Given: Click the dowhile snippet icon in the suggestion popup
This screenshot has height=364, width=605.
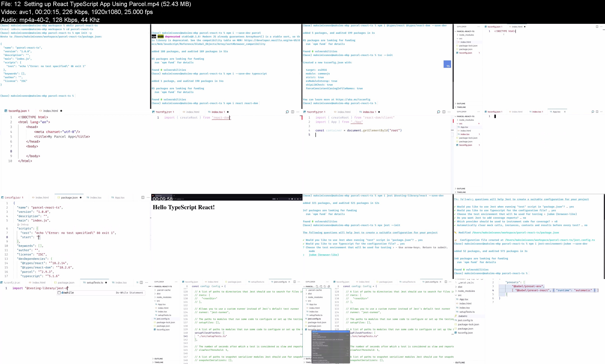Looking at the screenshot, I should click(59, 293).
